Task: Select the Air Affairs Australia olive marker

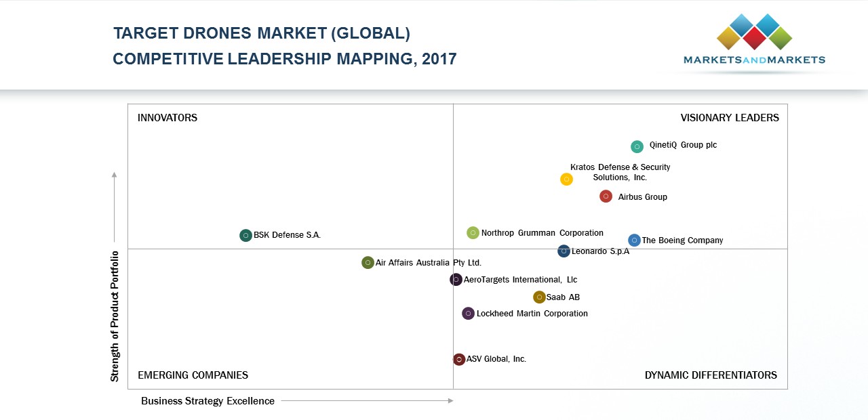Action: (368, 263)
